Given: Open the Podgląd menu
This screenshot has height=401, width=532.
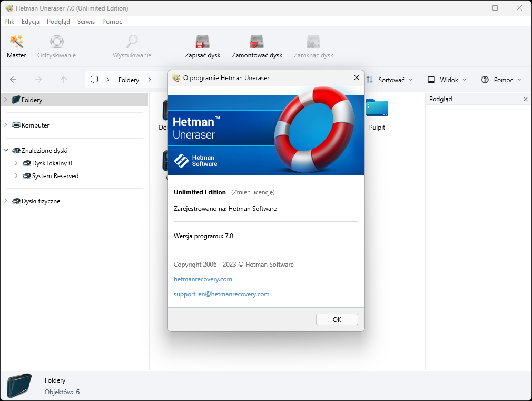Looking at the screenshot, I should click(x=58, y=22).
